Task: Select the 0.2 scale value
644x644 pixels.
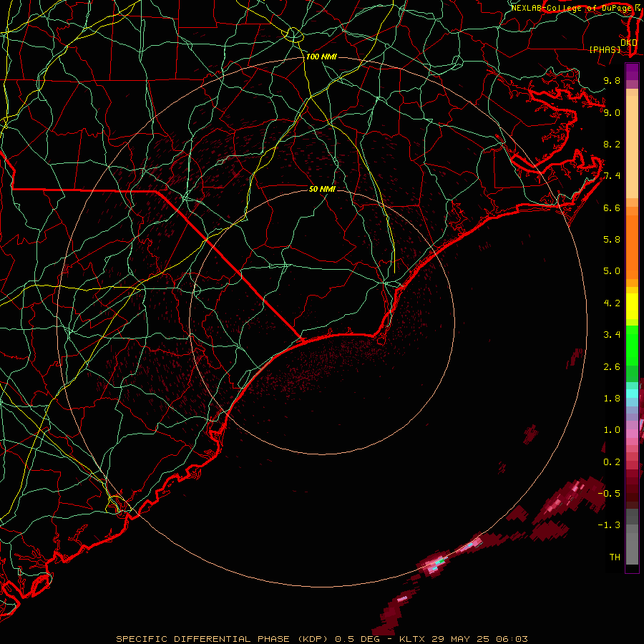Action: click(612, 462)
